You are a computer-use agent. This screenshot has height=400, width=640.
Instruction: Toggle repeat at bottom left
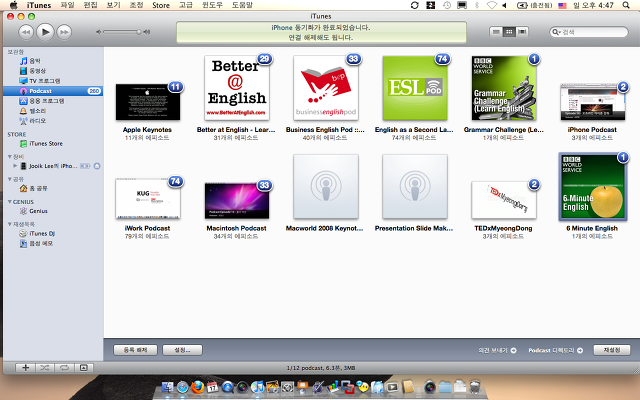[64, 368]
